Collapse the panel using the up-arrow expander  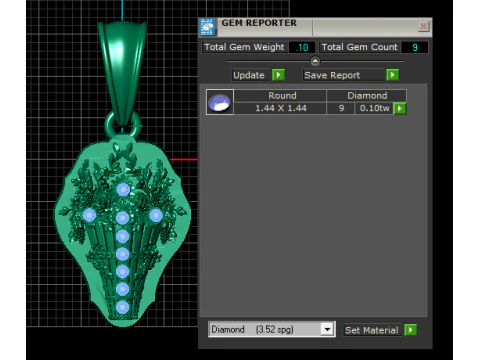pos(315,61)
